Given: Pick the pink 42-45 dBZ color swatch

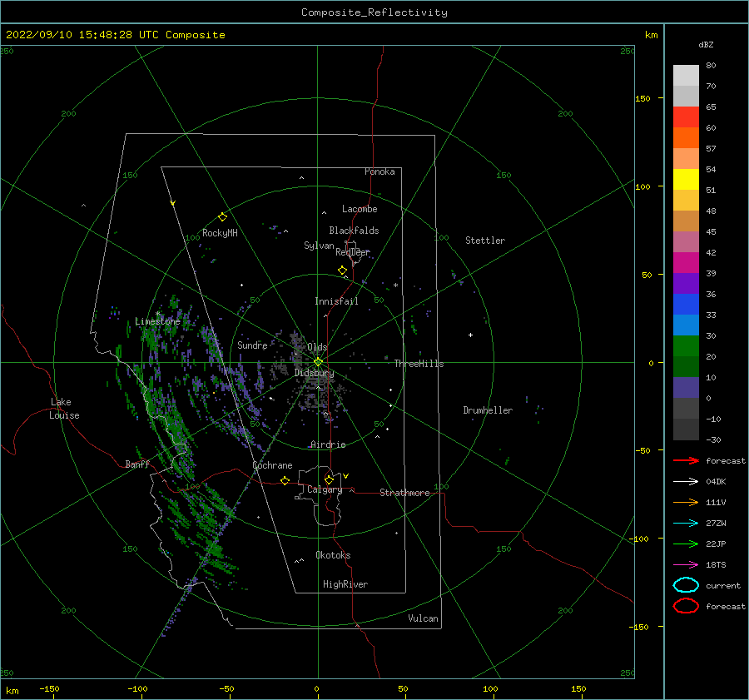Looking at the screenshot, I should (x=686, y=242).
